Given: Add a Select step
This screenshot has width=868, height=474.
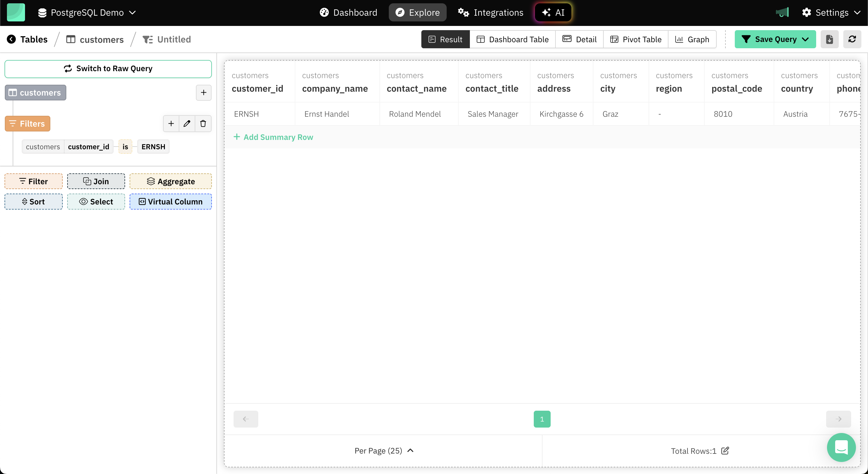Looking at the screenshot, I should click(x=96, y=202).
